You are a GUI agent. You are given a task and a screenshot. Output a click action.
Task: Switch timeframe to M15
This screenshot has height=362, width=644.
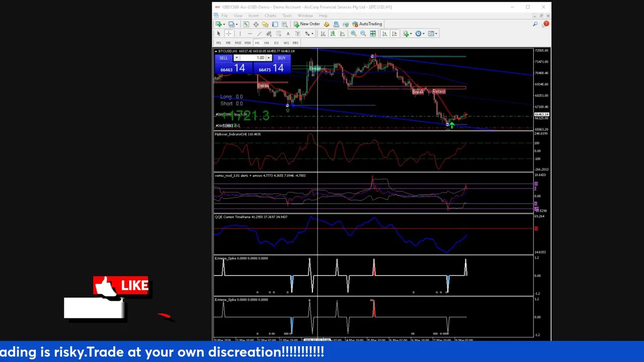(238, 43)
